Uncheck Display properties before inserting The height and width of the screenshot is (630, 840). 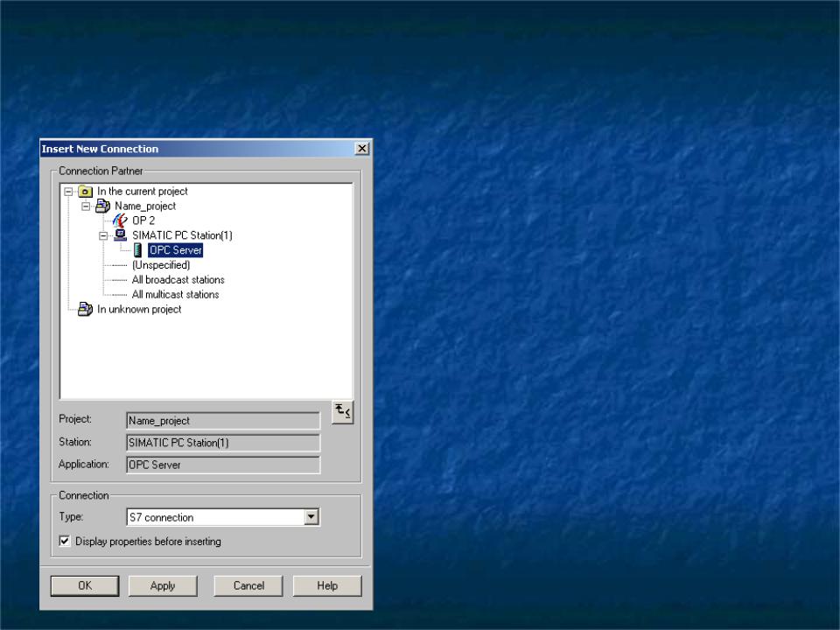(x=65, y=541)
